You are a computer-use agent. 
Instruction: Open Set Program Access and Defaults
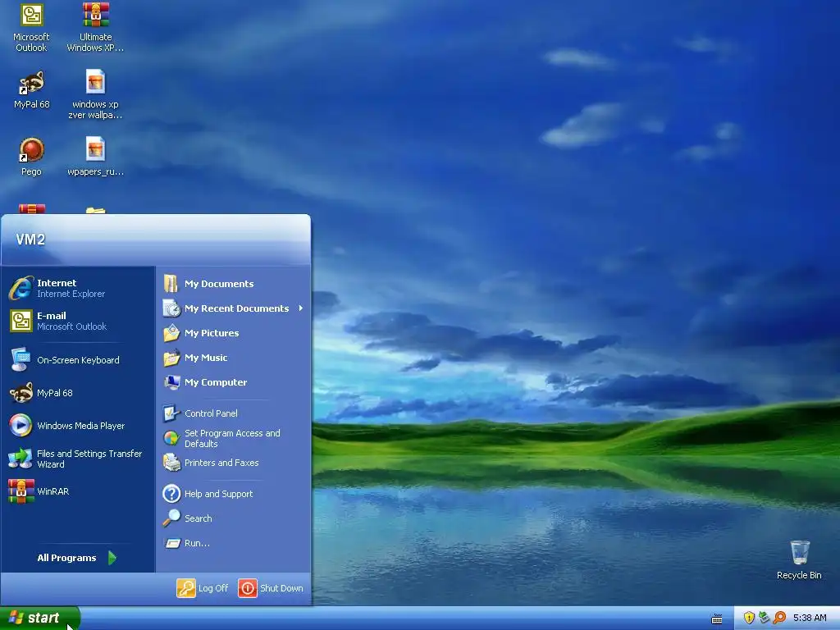click(x=233, y=438)
